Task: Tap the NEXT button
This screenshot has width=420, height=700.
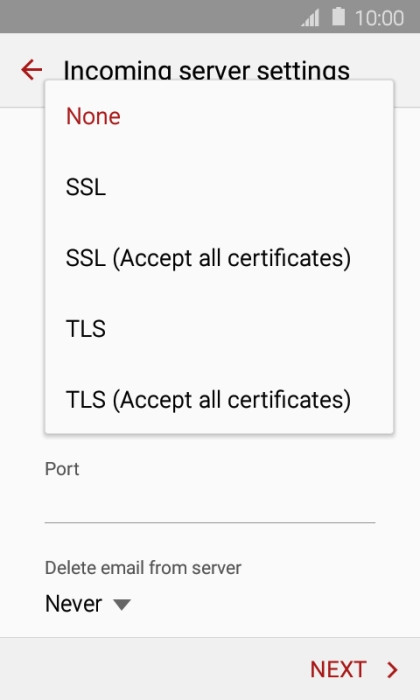Action: pos(354,669)
